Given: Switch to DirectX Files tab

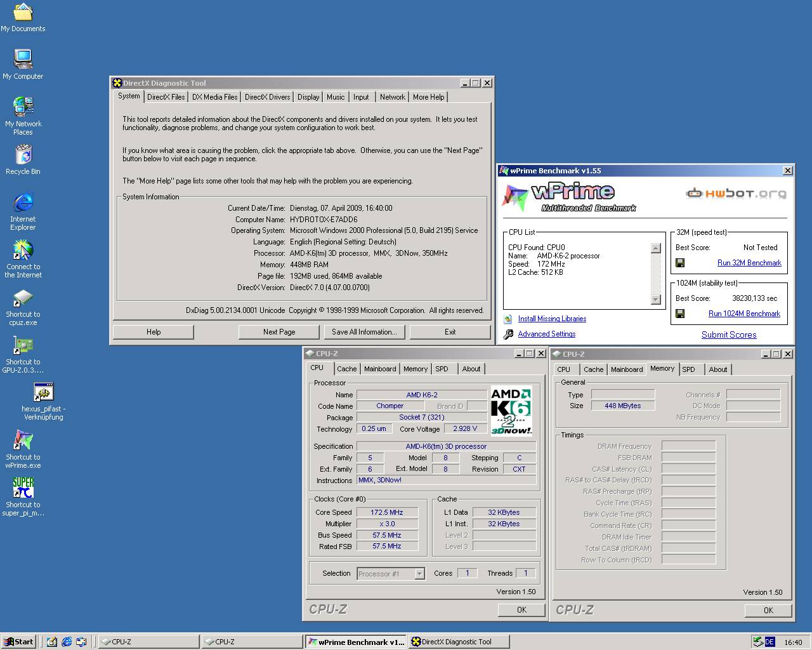Looking at the screenshot, I should coord(166,97).
